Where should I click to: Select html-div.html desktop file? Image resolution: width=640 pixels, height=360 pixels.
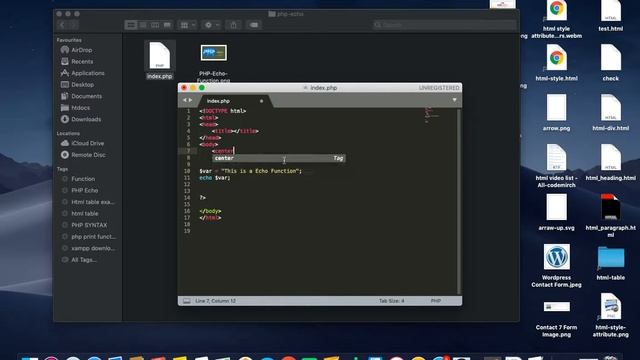click(611, 113)
